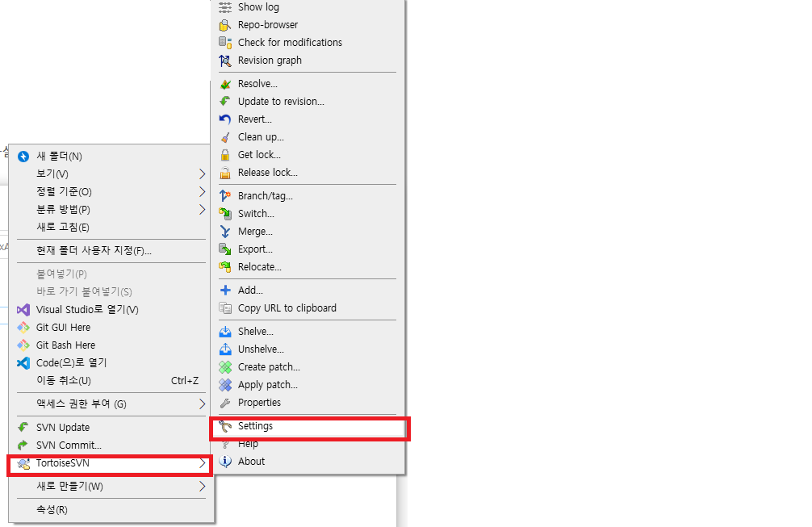Select 이동 취소(U) menu entry
The image size is (812, 527).
coord(111,380)
